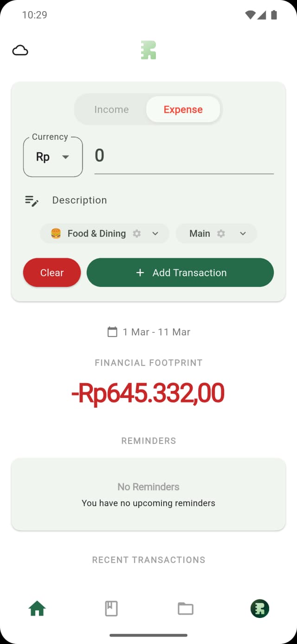Open Food & Dining category settings gear

[x=136, y=234]
